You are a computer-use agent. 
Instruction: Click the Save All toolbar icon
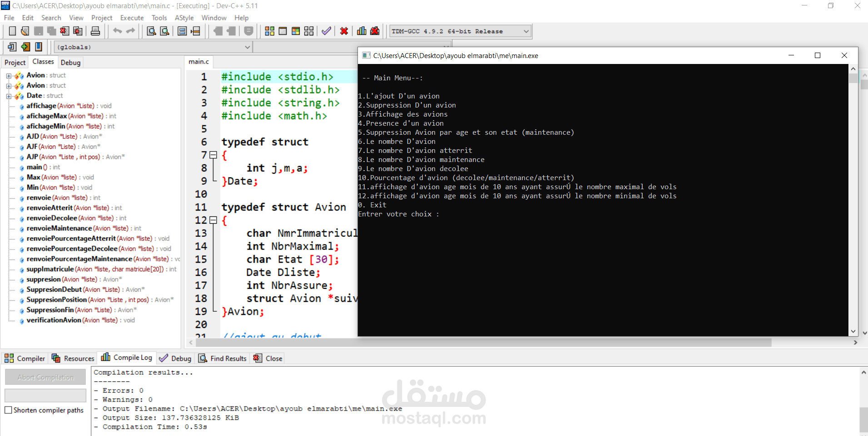[52, 31]
